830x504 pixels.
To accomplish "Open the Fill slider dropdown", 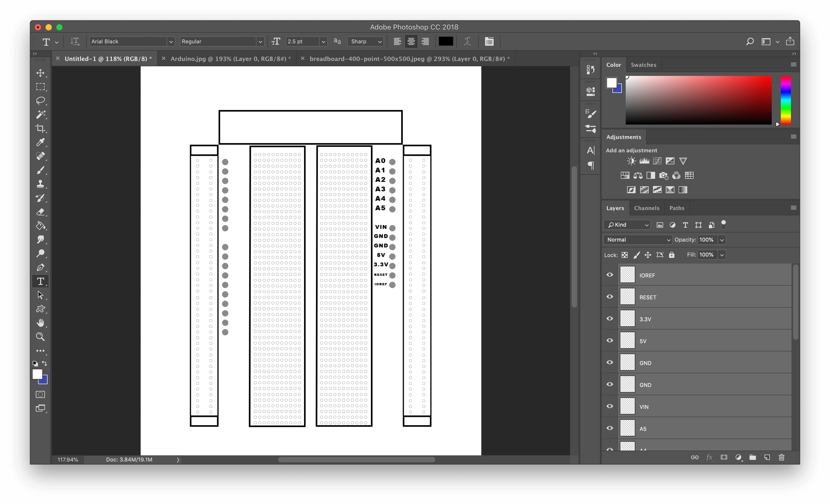I will pyautogui.click(x=721, y=255).
